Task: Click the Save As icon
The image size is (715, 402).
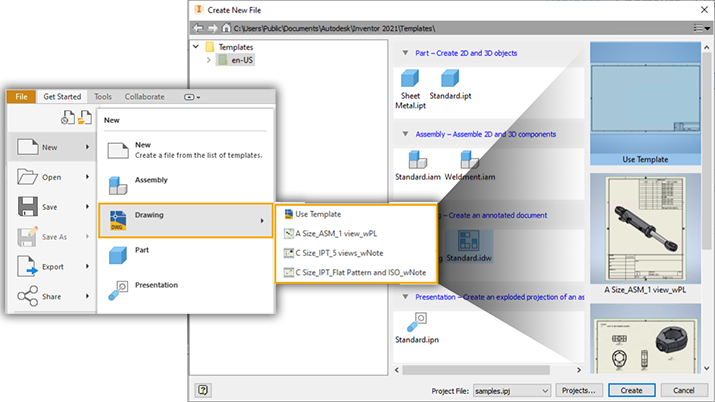Action: click(27, 237)
